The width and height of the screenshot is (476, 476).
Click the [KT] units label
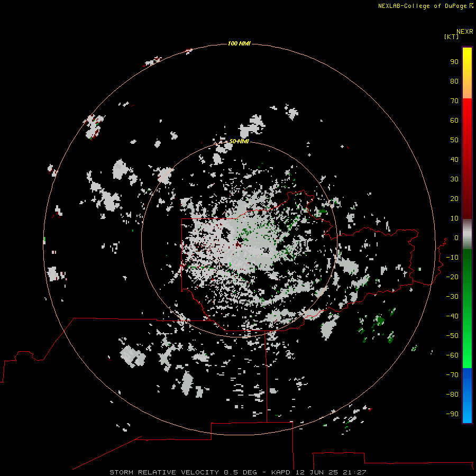451,37
